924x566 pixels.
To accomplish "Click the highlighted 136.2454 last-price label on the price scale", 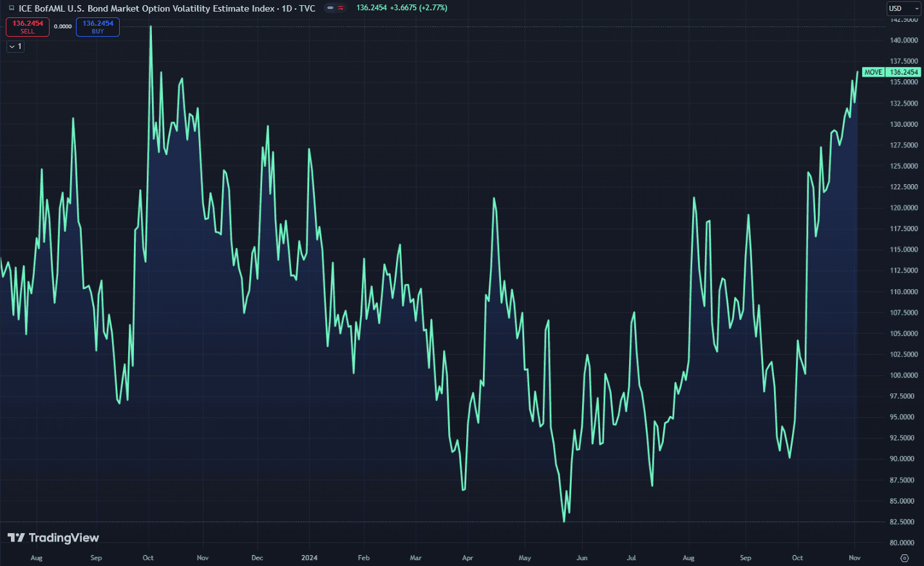I will (x=904, y=72).
